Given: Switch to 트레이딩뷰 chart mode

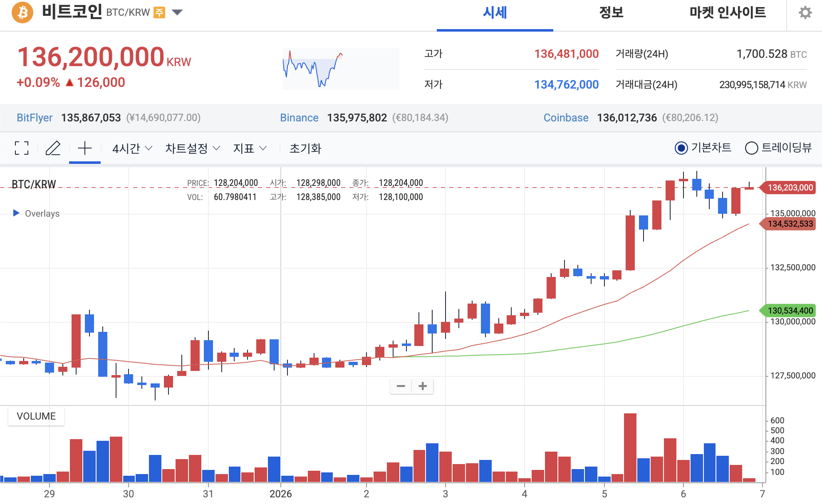Looking at the screenshot, I should tap(751, 148).
